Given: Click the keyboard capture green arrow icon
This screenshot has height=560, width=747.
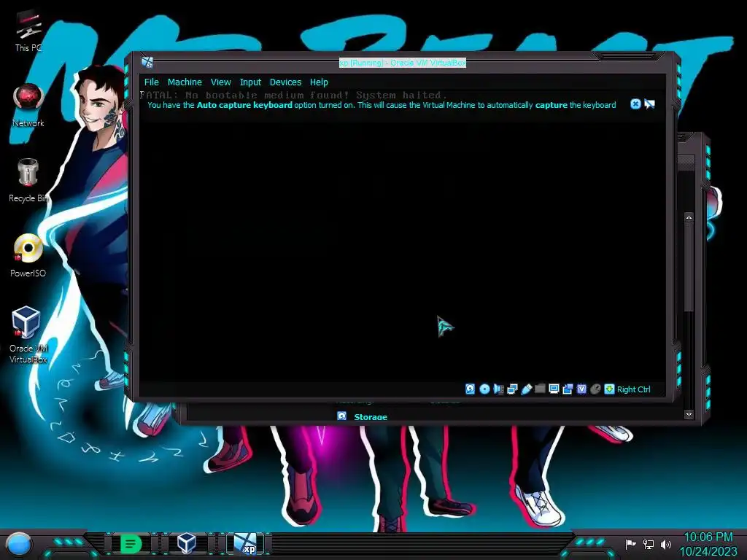Looking at the screenshot, I should pyautogui.click(x=609, y=389).
